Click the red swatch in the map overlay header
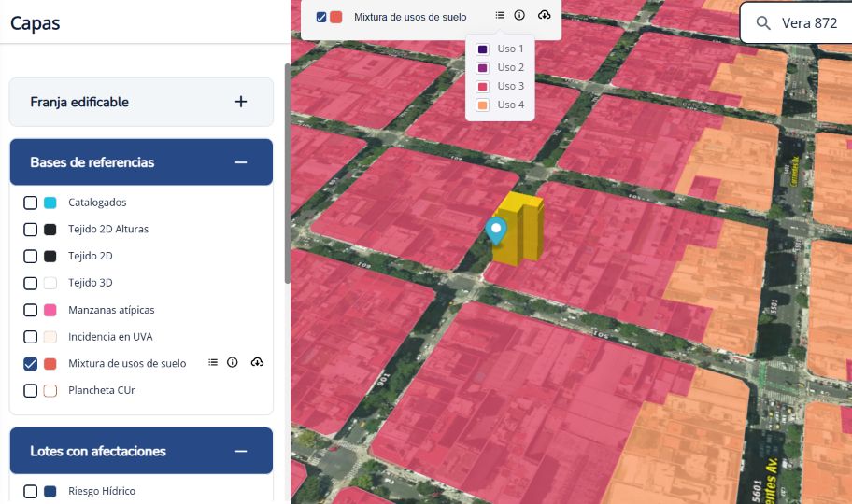This screenshot has height=504, width=852. (336, 17)
